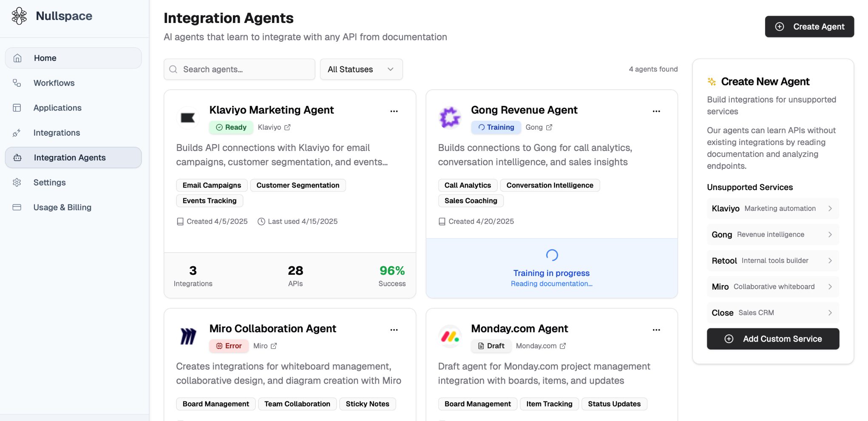The height and width of the screenshot is (421, 868).
Task: Click the Draft status badge
Action: [491, 346]
